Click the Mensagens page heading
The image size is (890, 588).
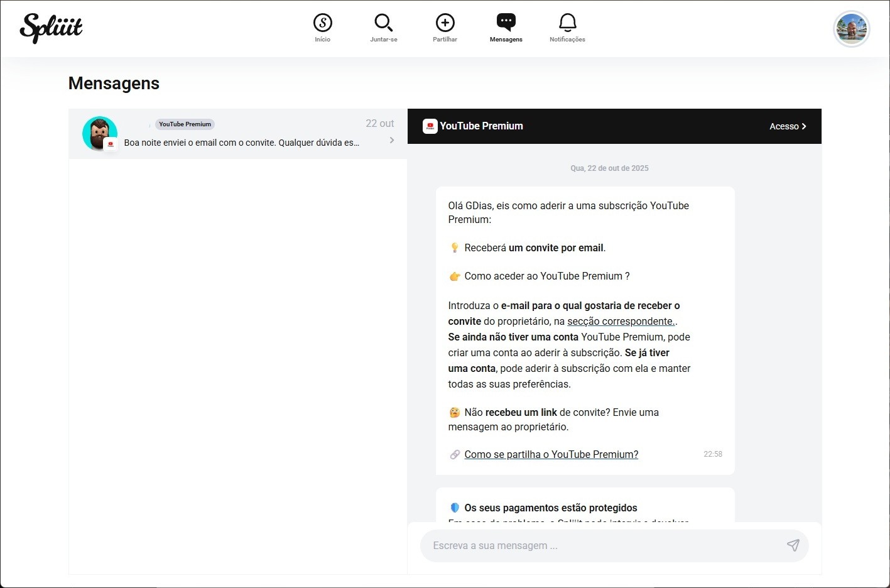114,84
